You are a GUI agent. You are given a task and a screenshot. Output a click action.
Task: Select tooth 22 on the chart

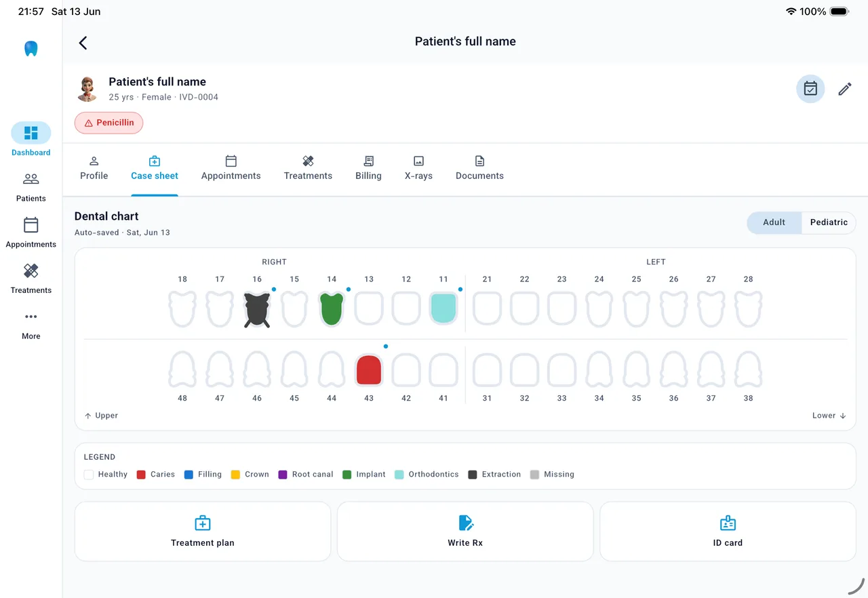click(524, 309)
